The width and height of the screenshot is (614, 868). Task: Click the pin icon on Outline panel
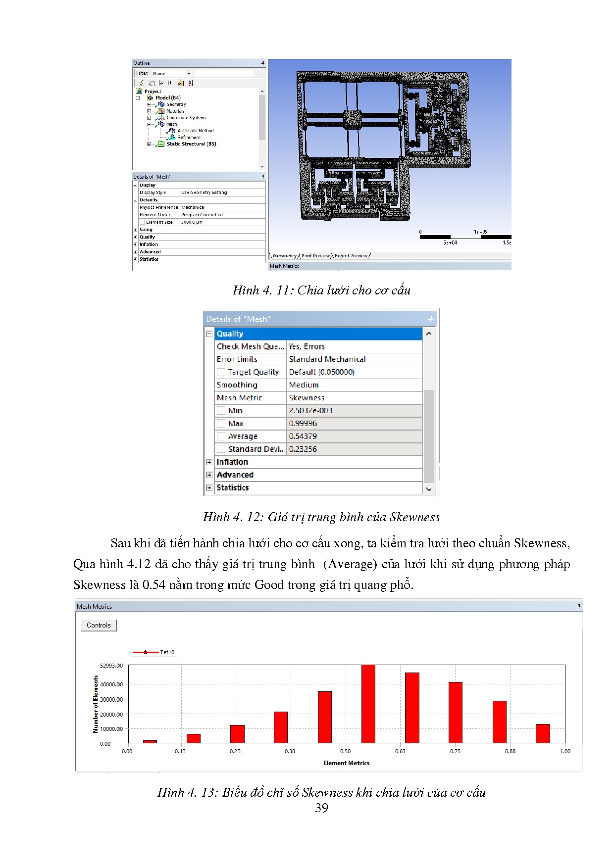pos(262,63)
